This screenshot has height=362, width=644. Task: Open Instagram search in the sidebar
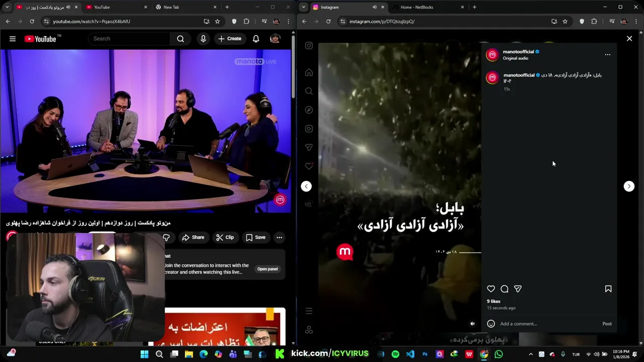point(309,92)
